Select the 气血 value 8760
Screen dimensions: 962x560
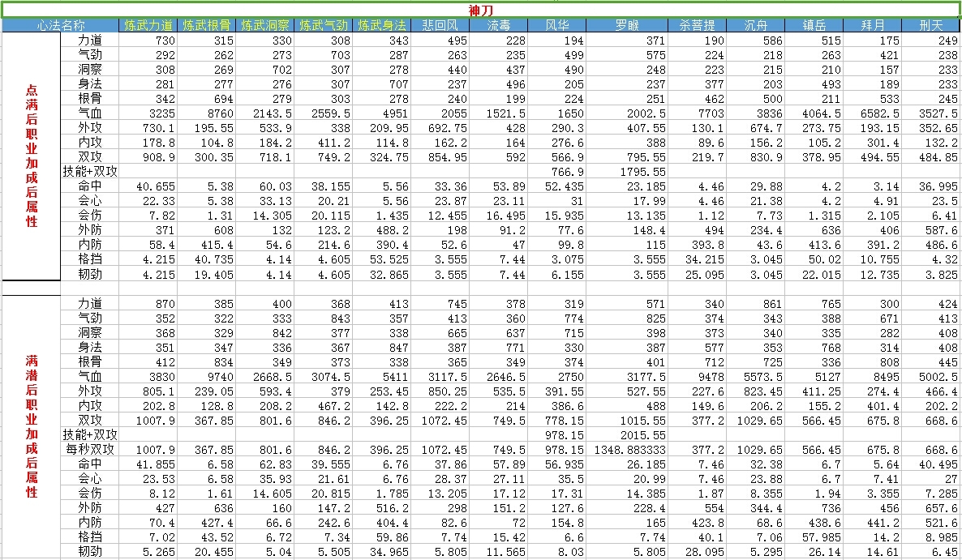pos(206,113)
